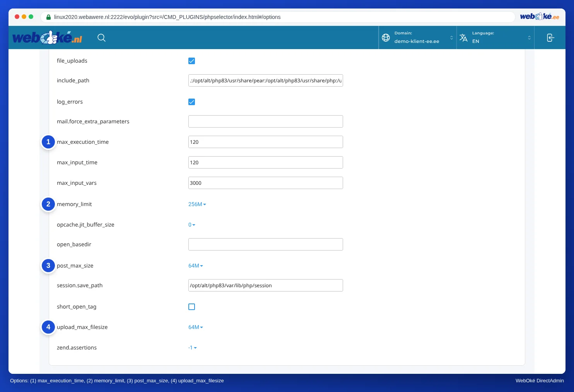This screenshot has height=392, width=574.
Task: Click the max_input_time input field
Action: point(266,162)
